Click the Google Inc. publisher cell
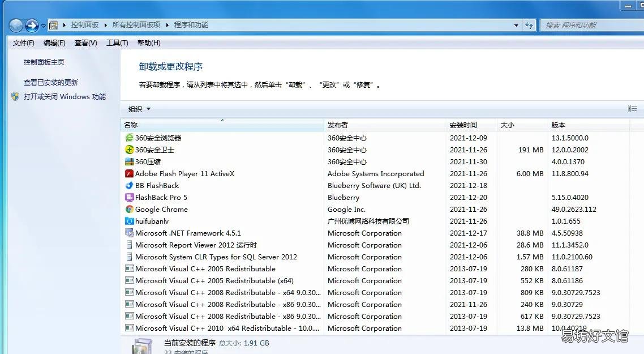The width and height of the screenshot is (644, 354). [x=347, y=210]
